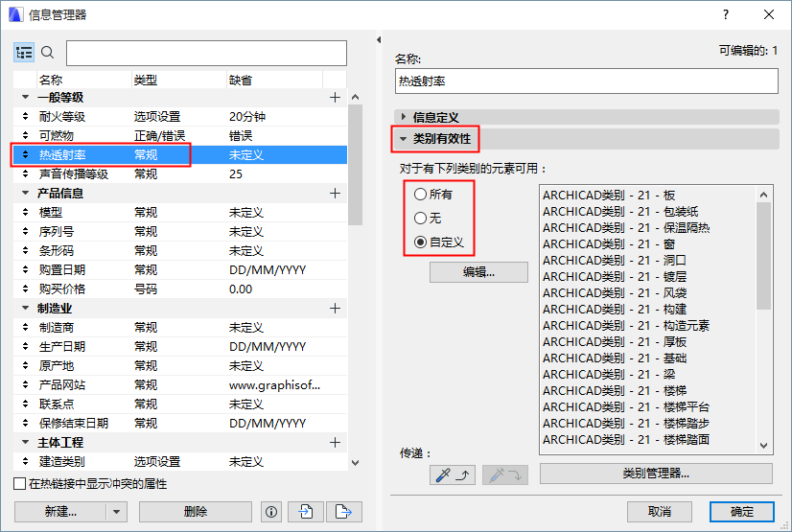792x532 pixels.
Task: Click the import properties icon
Action: pyautogui.click(x=306, y=512)
